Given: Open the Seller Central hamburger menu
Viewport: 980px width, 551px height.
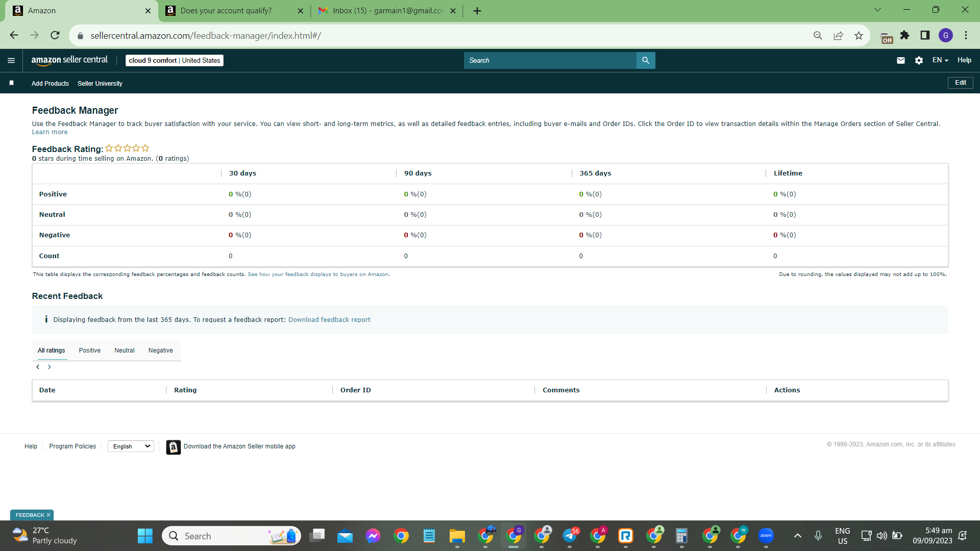Looking at the screenshot, I should 11,60.
